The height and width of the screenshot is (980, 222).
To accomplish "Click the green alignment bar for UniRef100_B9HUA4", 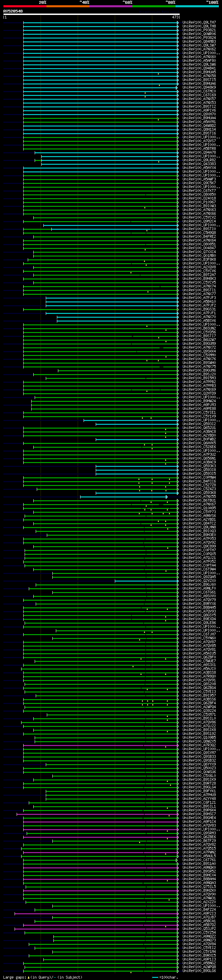I will click(101, 118).
